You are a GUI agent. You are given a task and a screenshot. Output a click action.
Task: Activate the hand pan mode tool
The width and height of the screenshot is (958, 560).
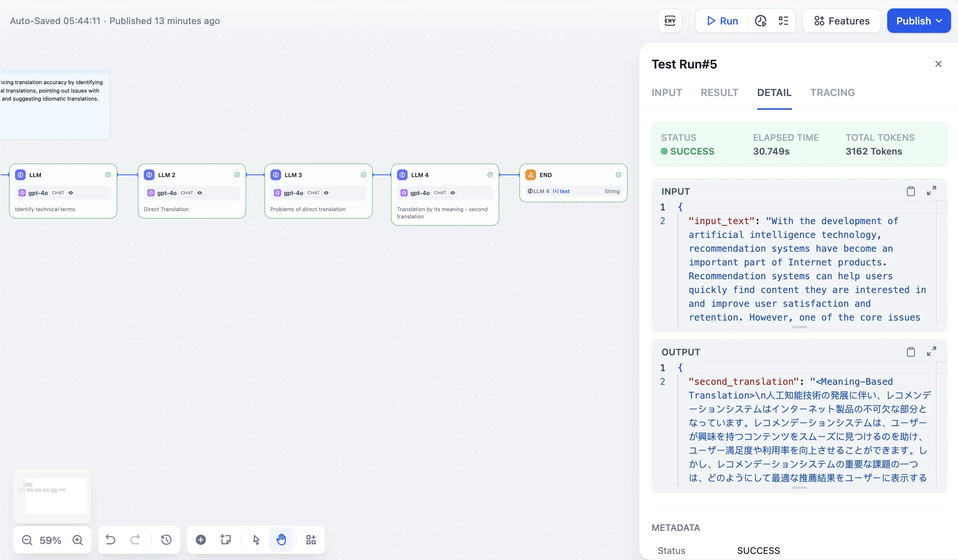pos(281,540)
